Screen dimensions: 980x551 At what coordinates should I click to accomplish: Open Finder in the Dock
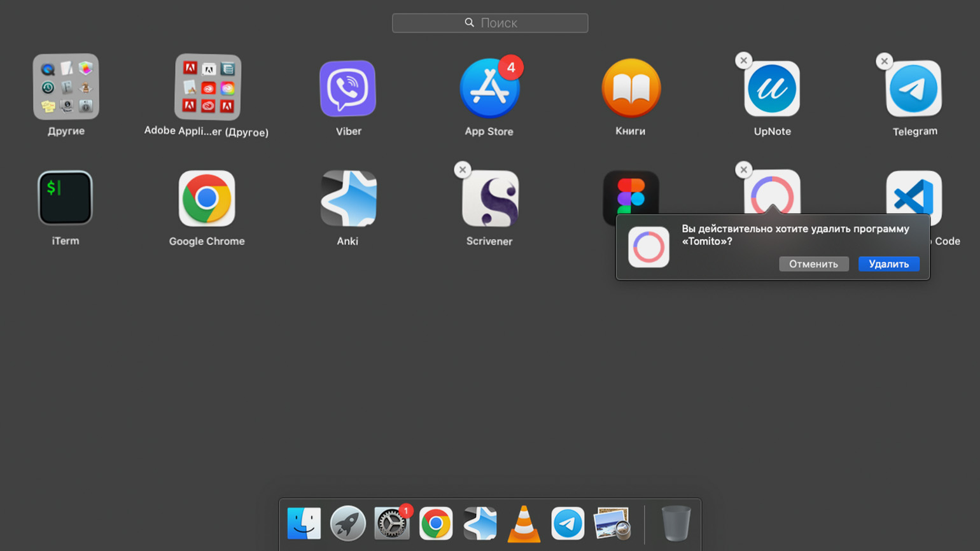coord(304,524)
